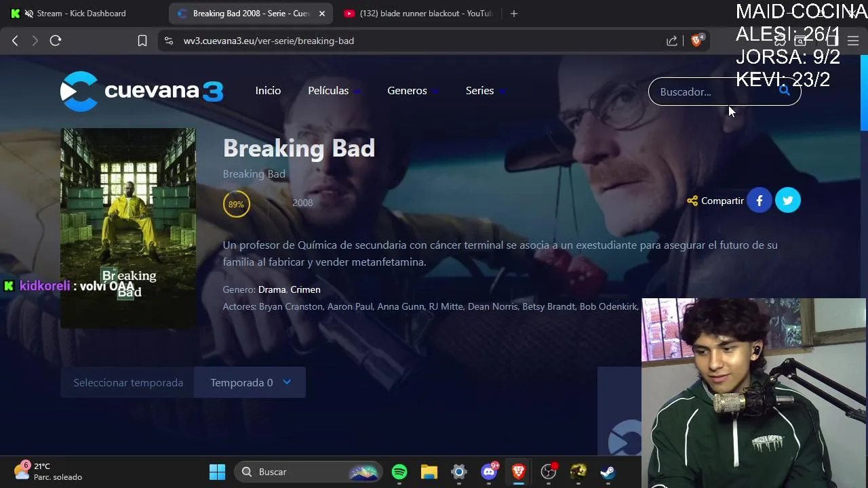This screenshot has height=488, width=868.
Task: Reload the Cuevana page
Action: (56, 41)
